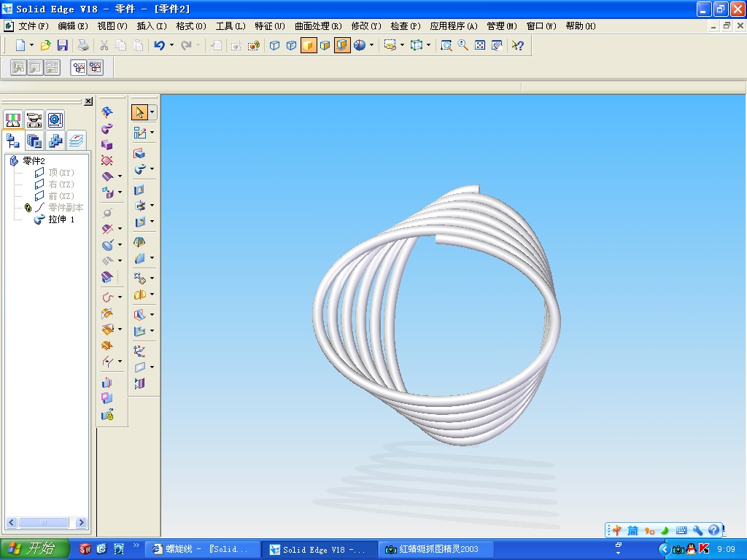Open the Windows 开始 Start button

click(x=34, y=548)
